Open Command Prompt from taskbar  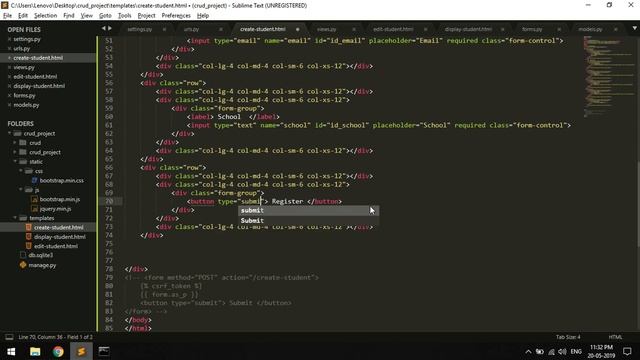[x=104, y=351]
